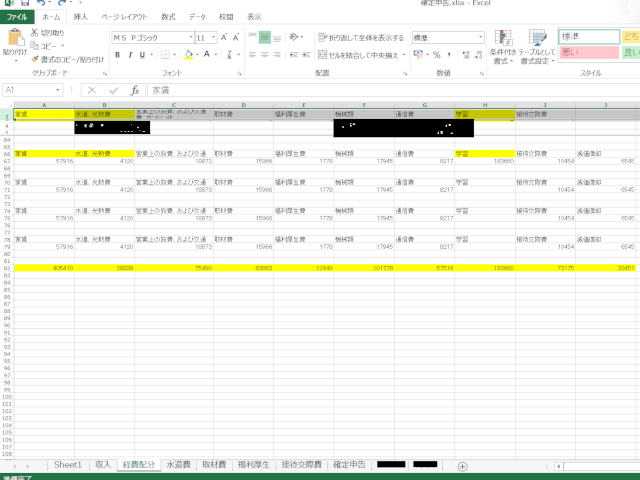Open the 収入 worksheet tab
640x480 pixels.
coord(103,464)
